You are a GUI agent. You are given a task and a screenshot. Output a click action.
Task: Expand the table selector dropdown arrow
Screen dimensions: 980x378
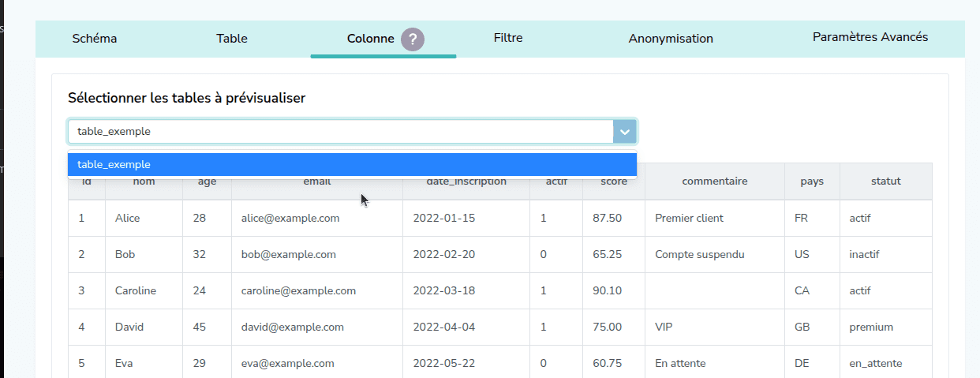click(624, 132)
